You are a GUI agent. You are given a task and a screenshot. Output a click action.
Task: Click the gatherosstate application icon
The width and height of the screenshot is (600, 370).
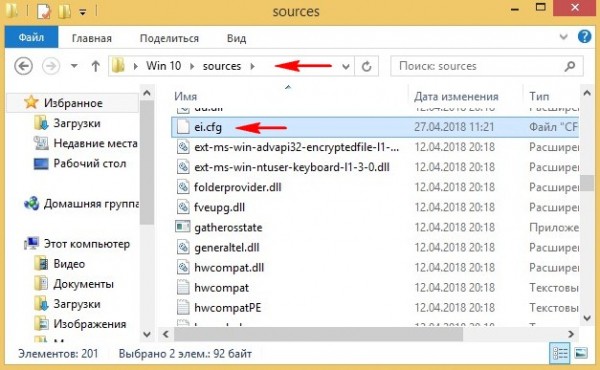point(183,227)
